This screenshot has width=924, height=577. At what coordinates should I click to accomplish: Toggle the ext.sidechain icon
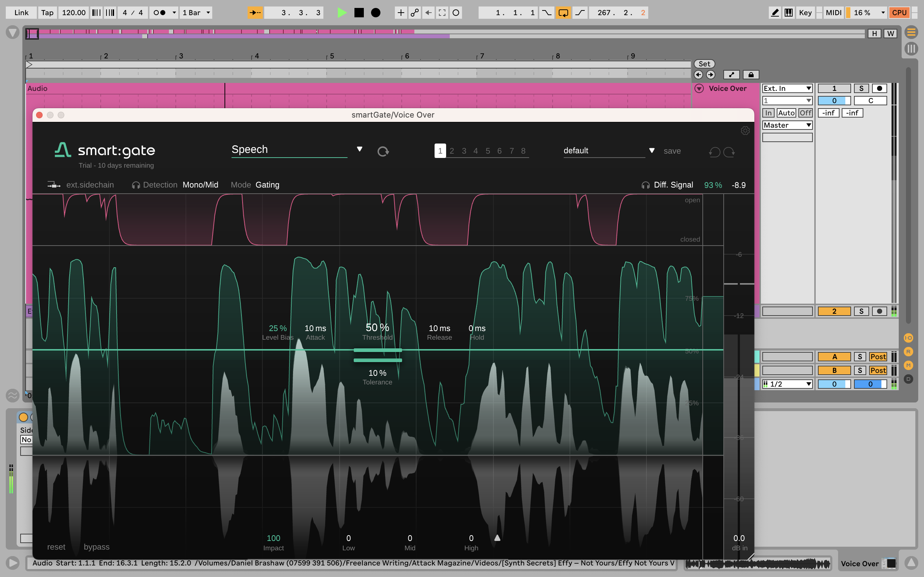coord(53,185)
